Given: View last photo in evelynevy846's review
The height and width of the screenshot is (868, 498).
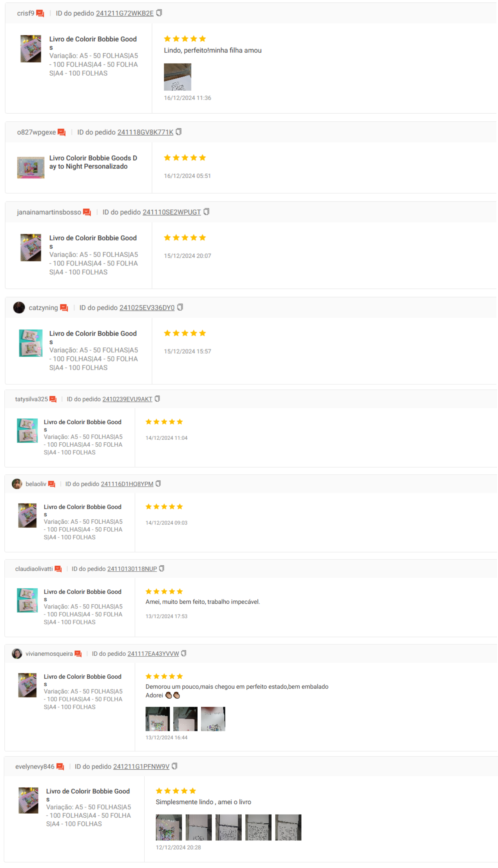Looking at the screenshot, I should 288,827.
